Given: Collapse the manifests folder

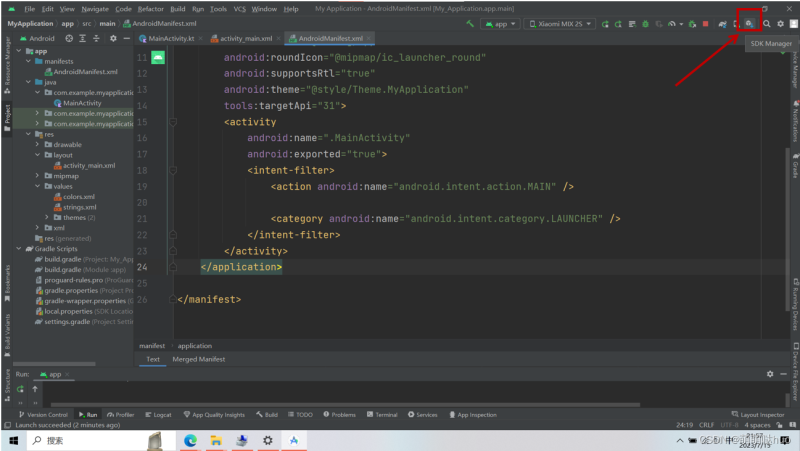Looking at the screenshot, I should click(x=29, y=61).
